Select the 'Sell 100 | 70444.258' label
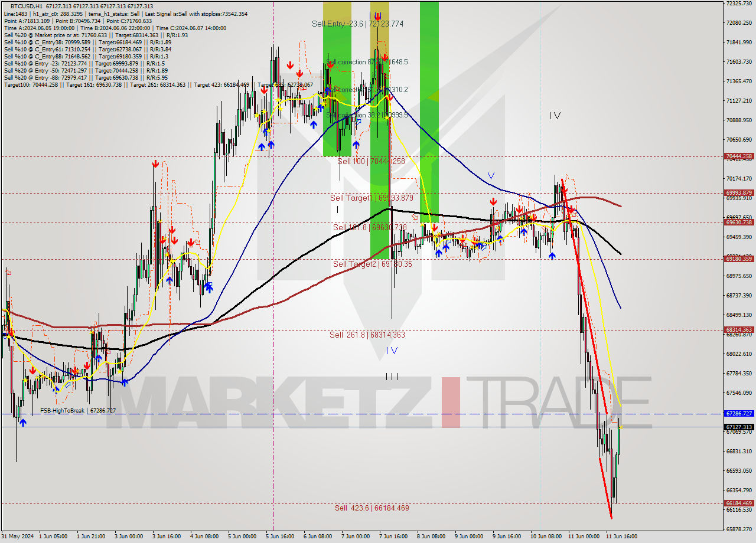This screenshot has height=543, width=756. [371, 161]
